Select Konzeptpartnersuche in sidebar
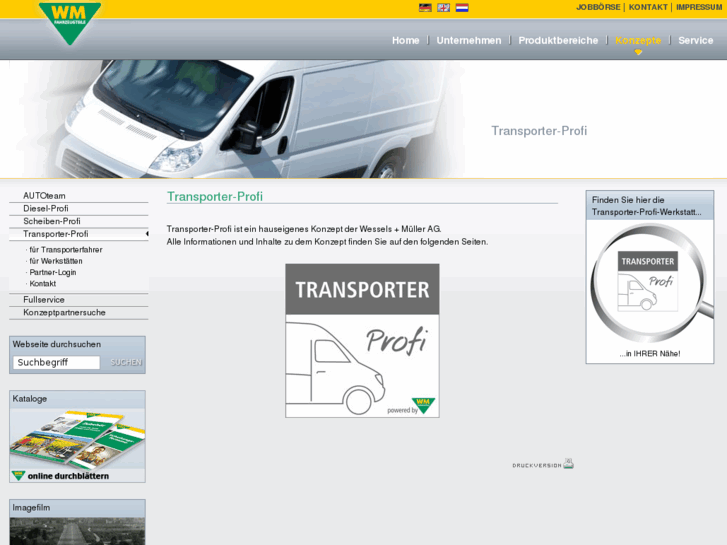This screenshot has height=545, width=727. pos(79,313)
